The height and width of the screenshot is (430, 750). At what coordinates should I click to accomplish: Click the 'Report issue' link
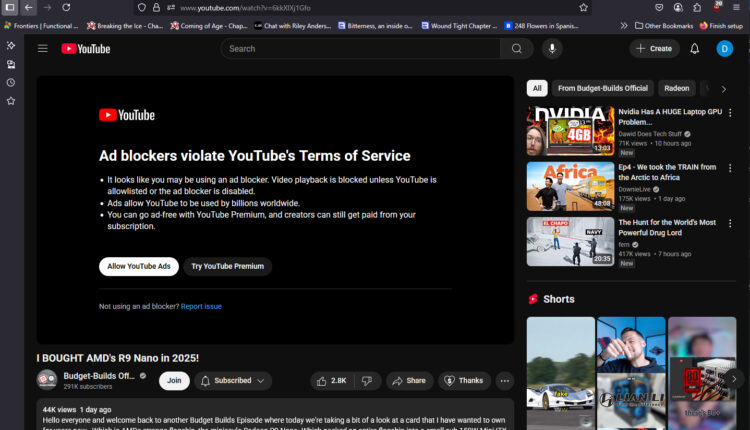pos(201,306)
